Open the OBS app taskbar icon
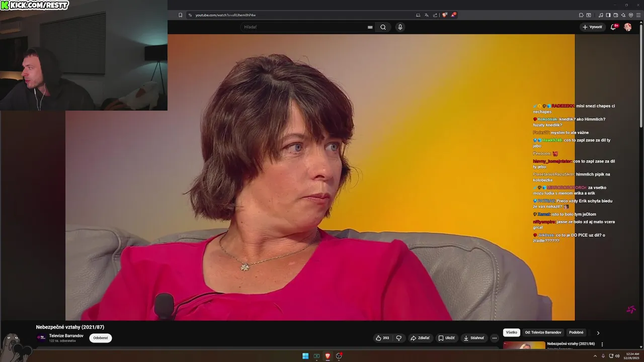The image size is (644, 362). [339, 356]
